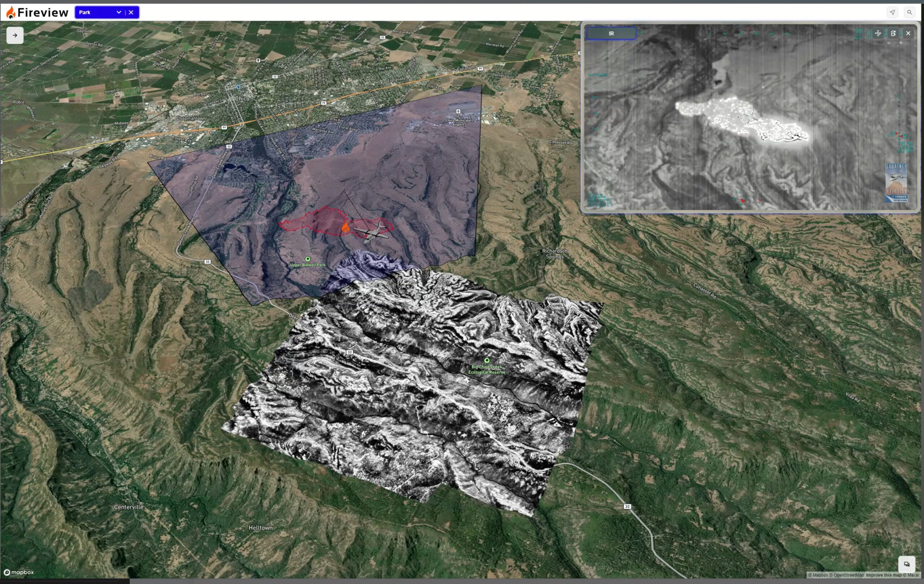
Task: Open the chat icon at bottom right
Action: pyautogui.click(x=906, y=564)
